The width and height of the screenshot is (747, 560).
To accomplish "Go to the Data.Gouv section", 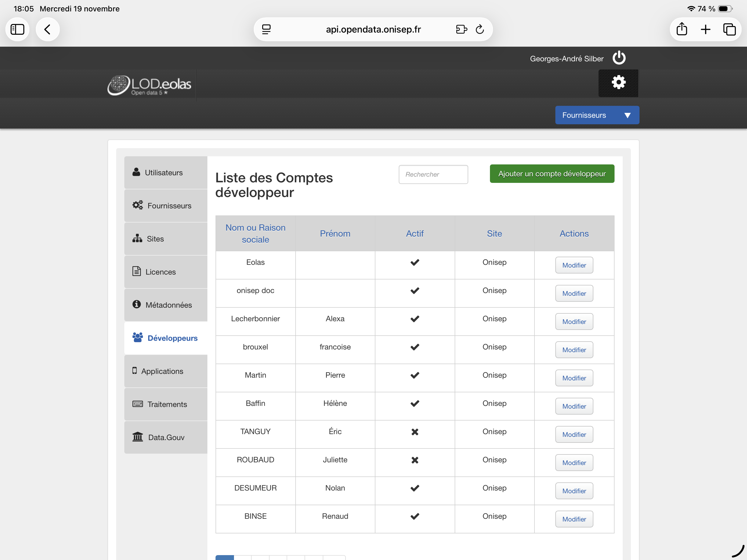I will point(166,437).
